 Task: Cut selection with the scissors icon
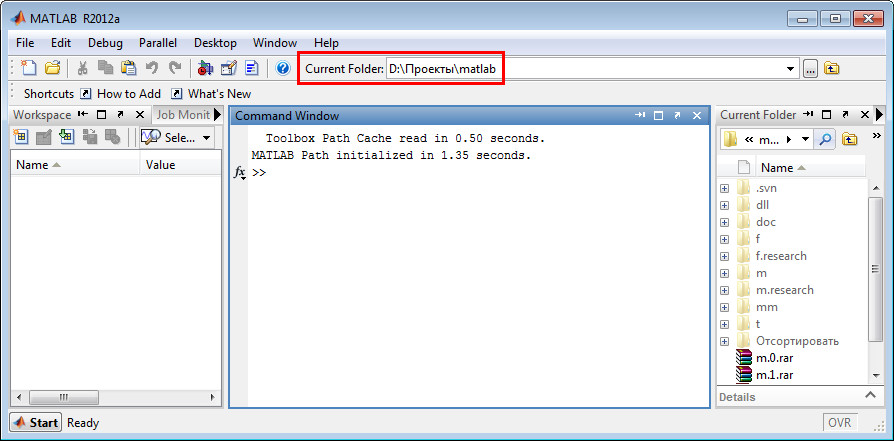point(83,68)
